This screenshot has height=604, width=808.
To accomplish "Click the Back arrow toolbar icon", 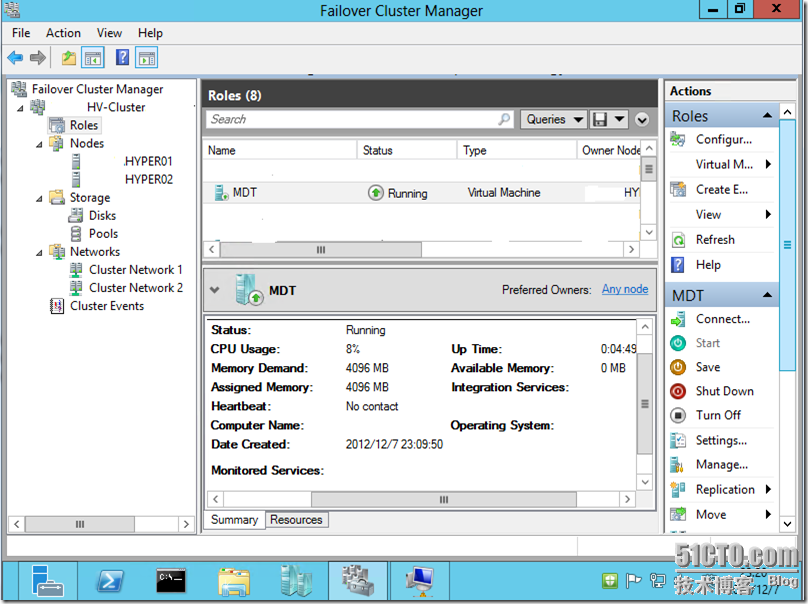I will [x=15, y=58].
